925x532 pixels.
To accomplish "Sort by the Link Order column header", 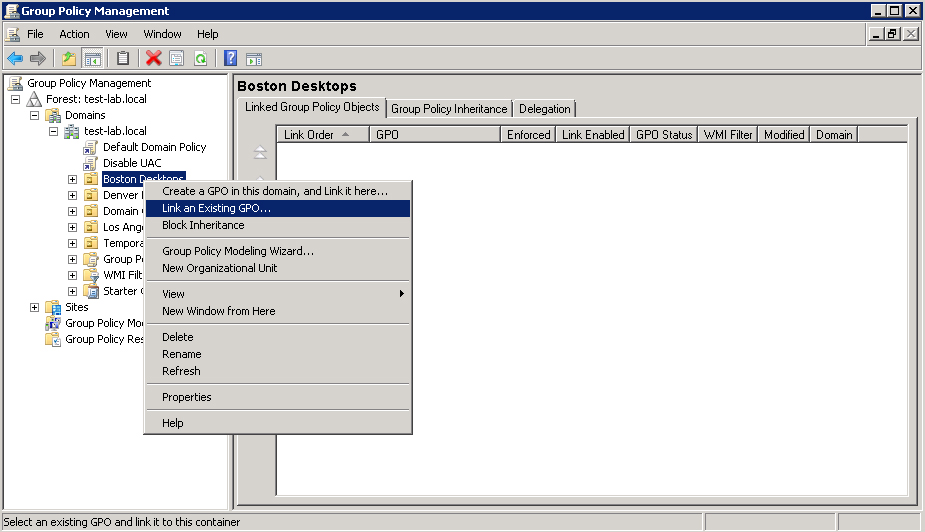I will [315, 134].
